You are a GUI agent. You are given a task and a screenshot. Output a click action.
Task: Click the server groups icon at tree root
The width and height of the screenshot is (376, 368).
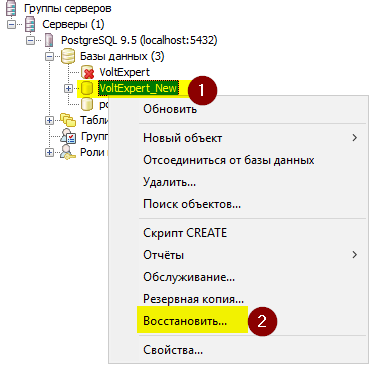coord(12,8)
